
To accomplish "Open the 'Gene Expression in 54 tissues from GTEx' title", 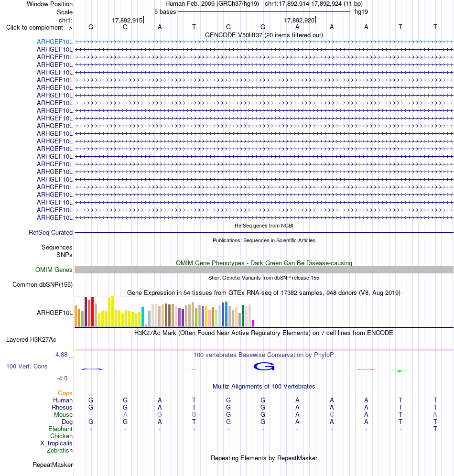I will (264, 293).
